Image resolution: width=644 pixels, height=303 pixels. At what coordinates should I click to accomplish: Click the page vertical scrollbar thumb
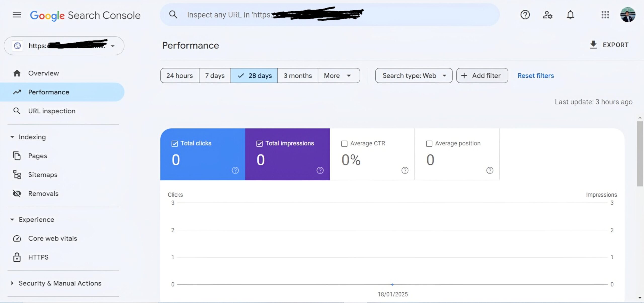click(x=640, y=154)
